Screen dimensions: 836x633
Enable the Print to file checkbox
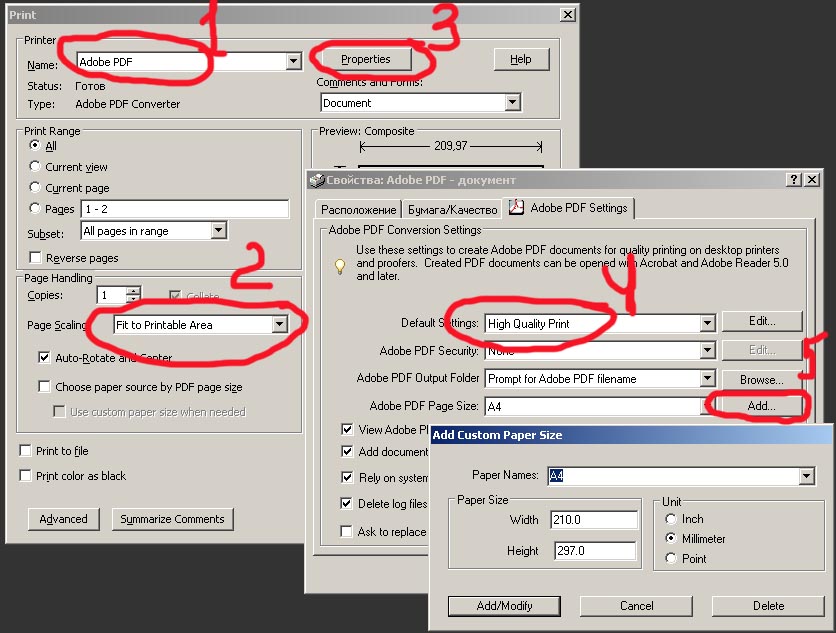(25, 451)
